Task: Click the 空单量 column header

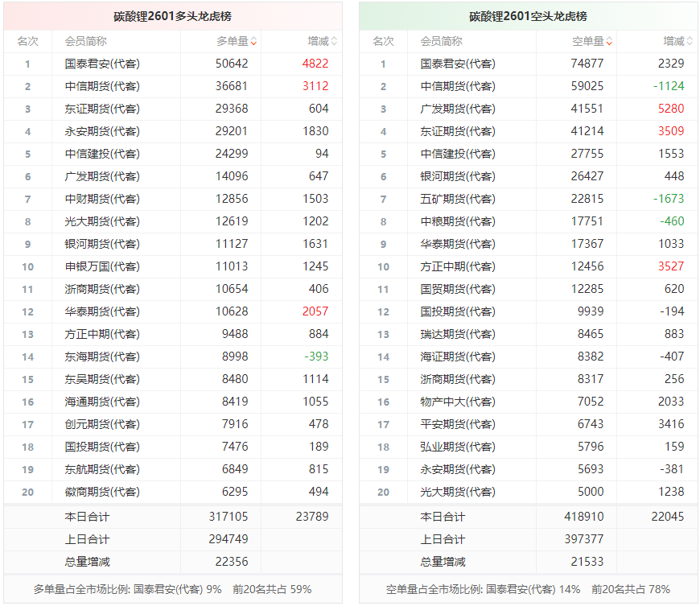Action: [588, 42]
